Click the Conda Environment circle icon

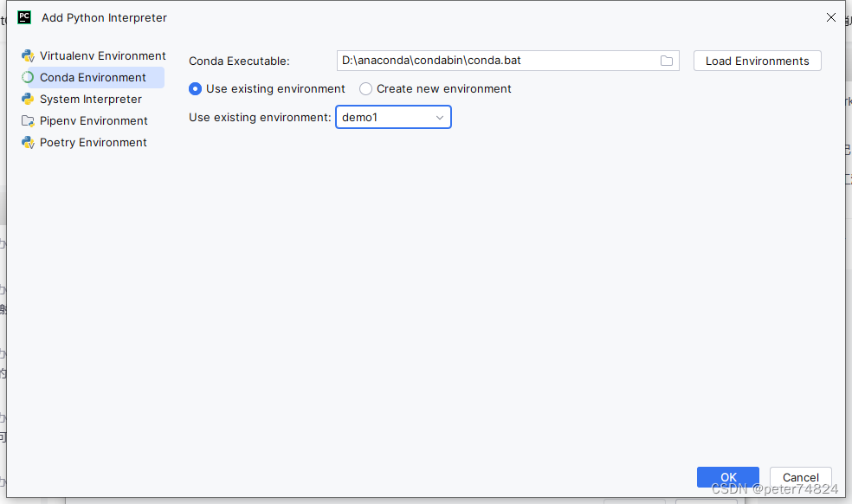coord(28,78)
